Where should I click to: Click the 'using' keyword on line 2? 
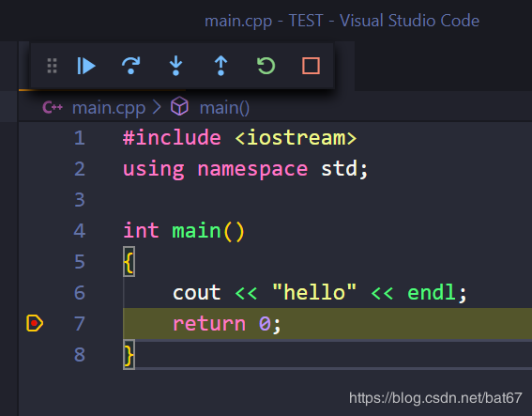coord(153,169)
